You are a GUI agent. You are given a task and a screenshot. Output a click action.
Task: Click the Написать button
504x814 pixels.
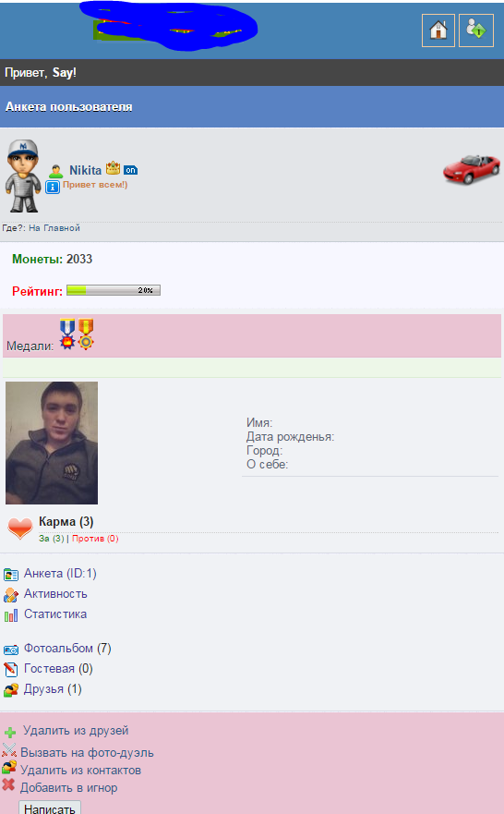click(49, 808)
